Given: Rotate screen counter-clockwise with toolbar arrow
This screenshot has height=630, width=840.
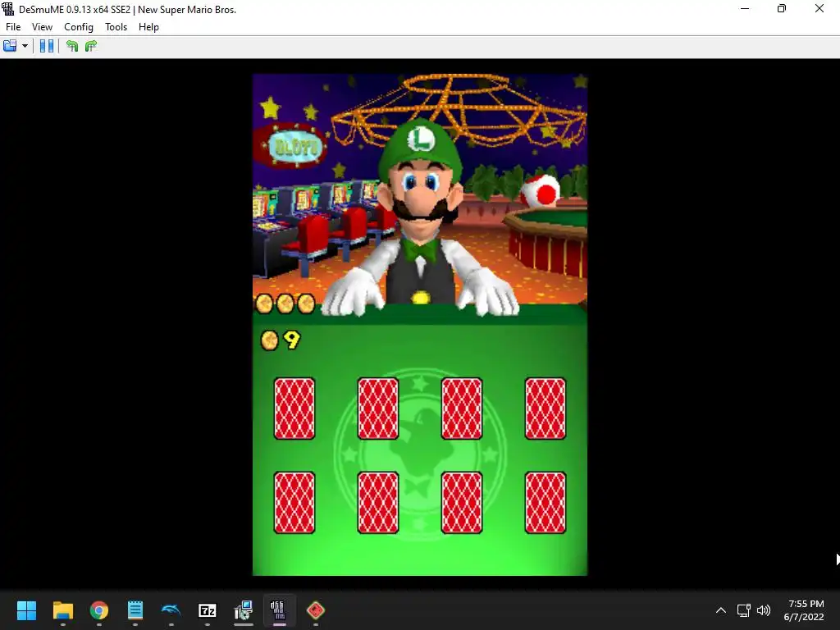Looking at the screenshot, I should tap(72, 46).
